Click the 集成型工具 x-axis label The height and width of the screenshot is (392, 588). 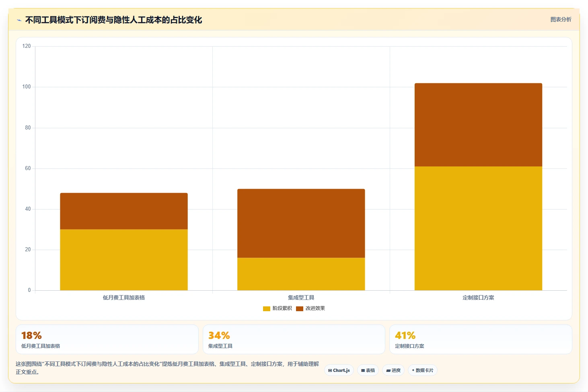coord(301,298)
